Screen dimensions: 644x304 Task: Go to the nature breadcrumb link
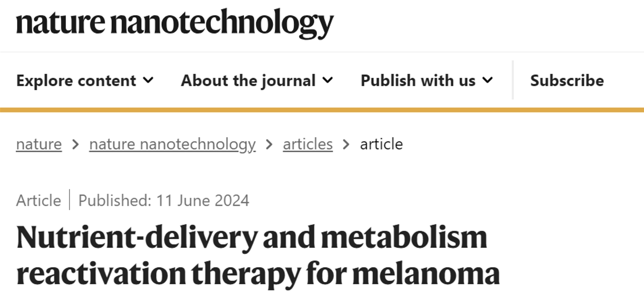(39, 144)
